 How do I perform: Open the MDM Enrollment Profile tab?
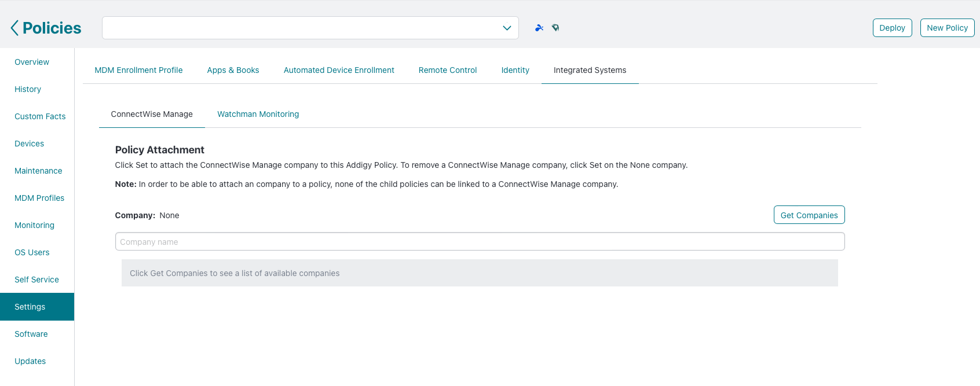click(x=138, y=70)
